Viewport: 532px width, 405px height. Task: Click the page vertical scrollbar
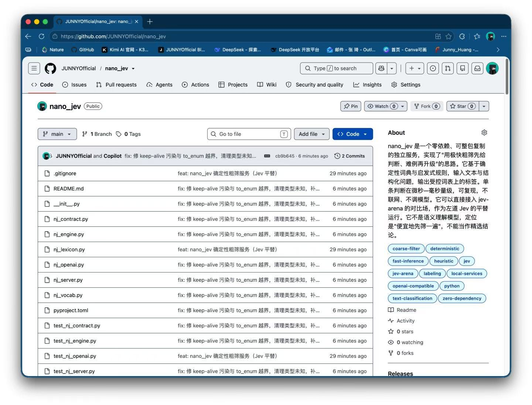point(507,77)
